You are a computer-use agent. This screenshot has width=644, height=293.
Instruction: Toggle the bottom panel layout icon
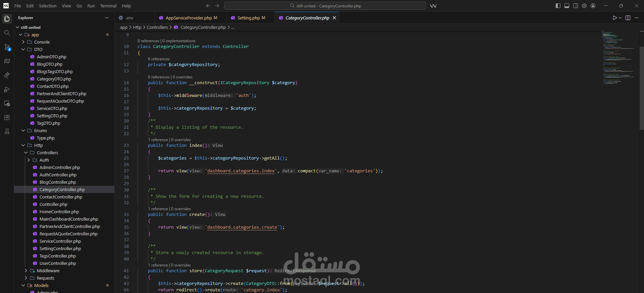[567, 6]
